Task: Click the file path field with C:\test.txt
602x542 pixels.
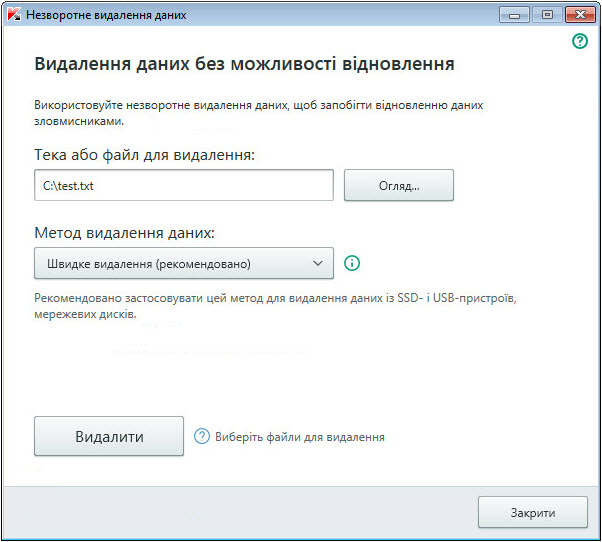Action: pos(184,185)
